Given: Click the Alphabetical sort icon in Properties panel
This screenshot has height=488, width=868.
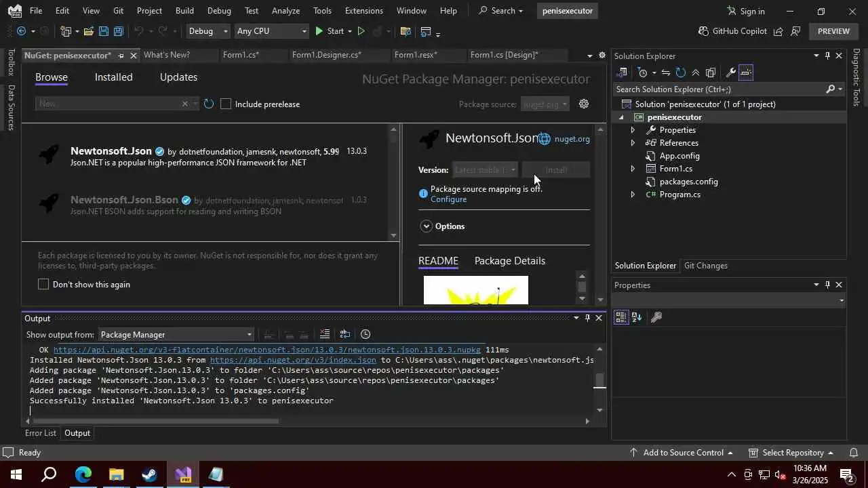Looking at the screenshot, I should coord(637,317).
